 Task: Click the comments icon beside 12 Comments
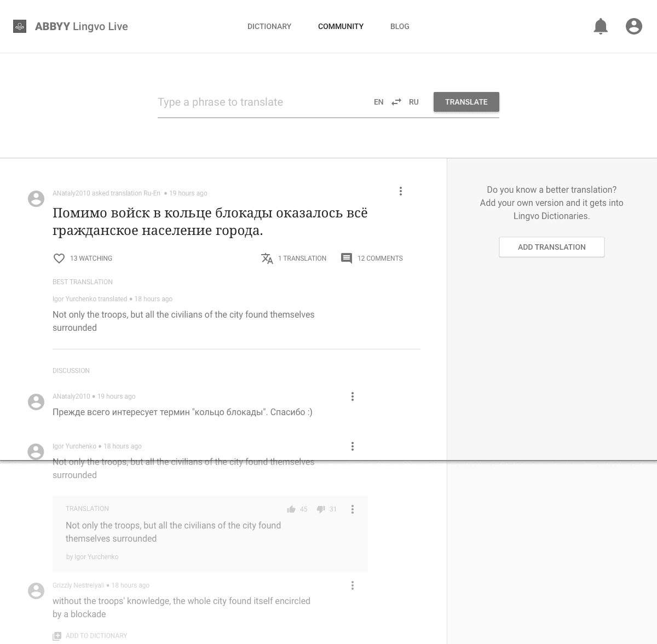(x=347, y=258)
